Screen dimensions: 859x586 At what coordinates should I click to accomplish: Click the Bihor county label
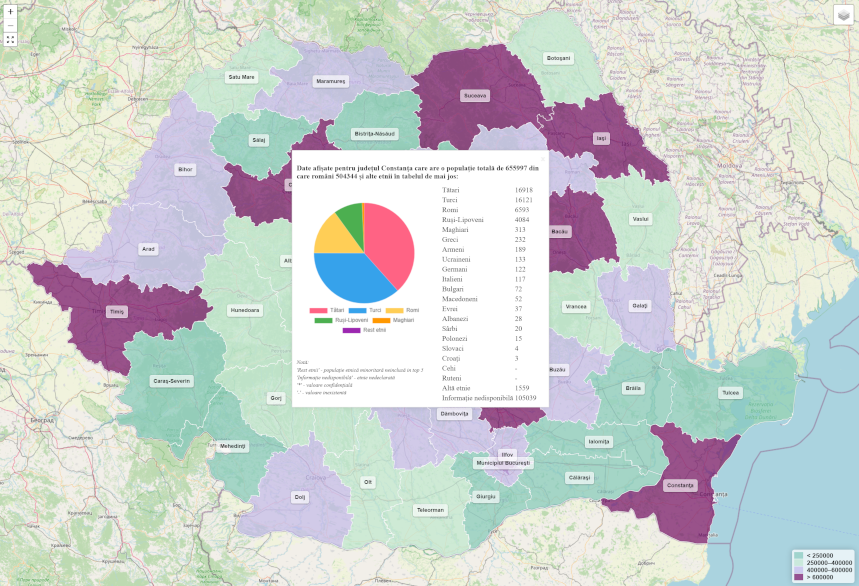tap(185, 170)
